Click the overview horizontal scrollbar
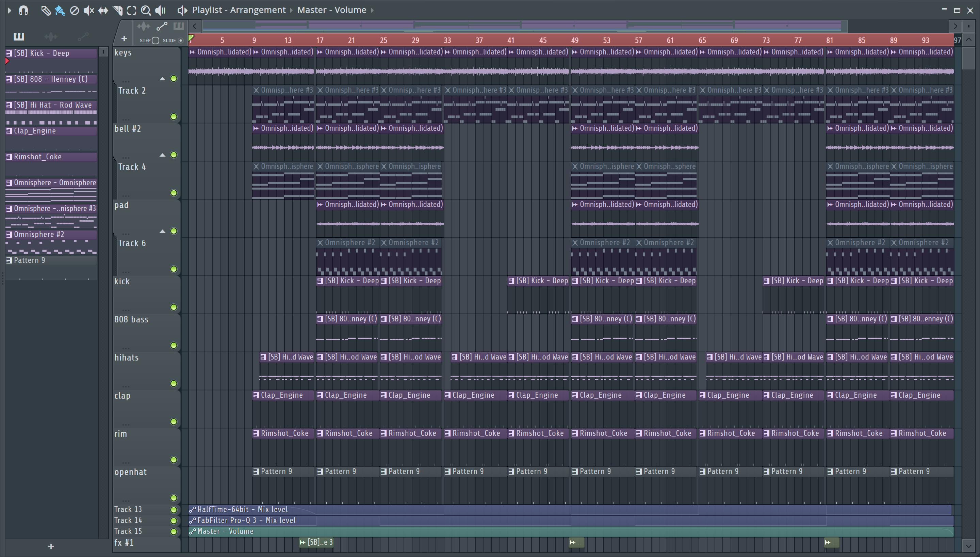Viewport: 980px width, 557px height. [x=524, y=26]
